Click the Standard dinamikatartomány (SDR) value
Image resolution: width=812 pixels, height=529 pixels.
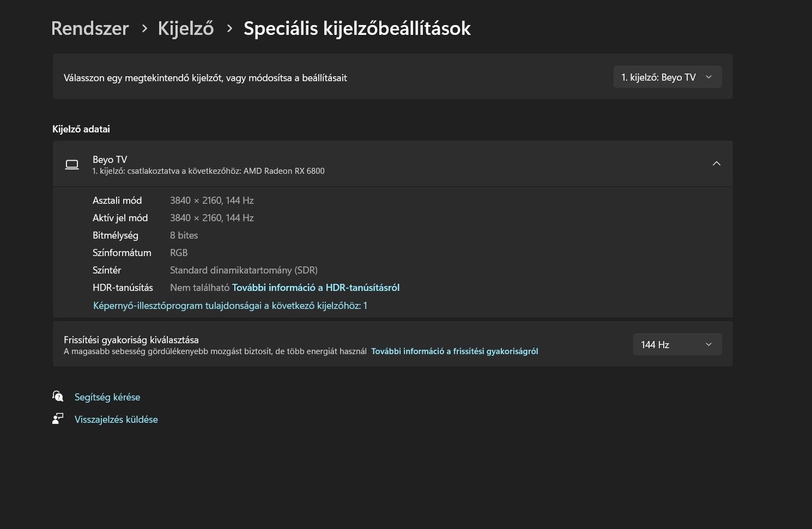tap(244, 270)
